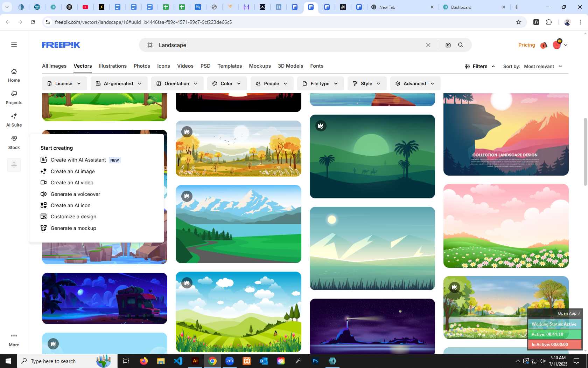Switch to the Fonts tab
588x368 pixels.
pos(317,66)
